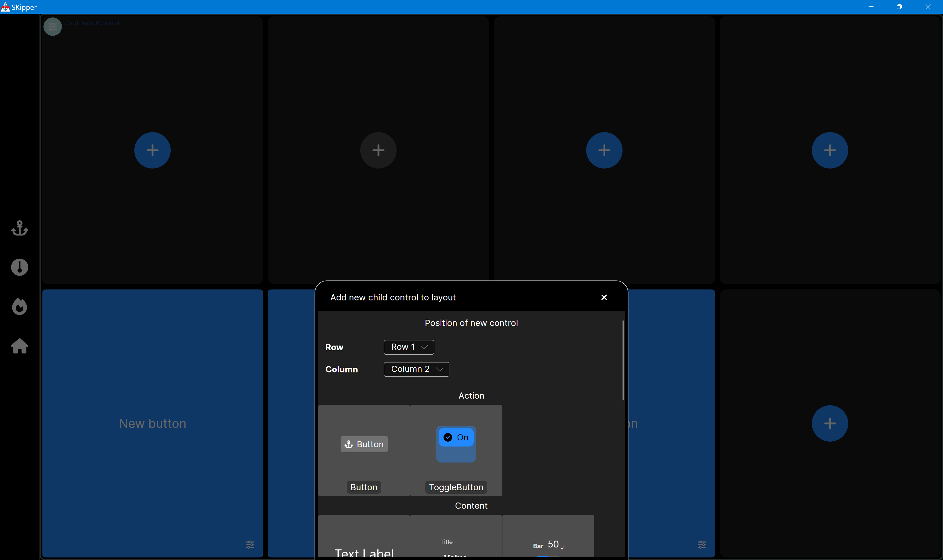Add control in bottom-right grid cell
The height and width of the screenshot is (560, 943).
click(830, 423)
